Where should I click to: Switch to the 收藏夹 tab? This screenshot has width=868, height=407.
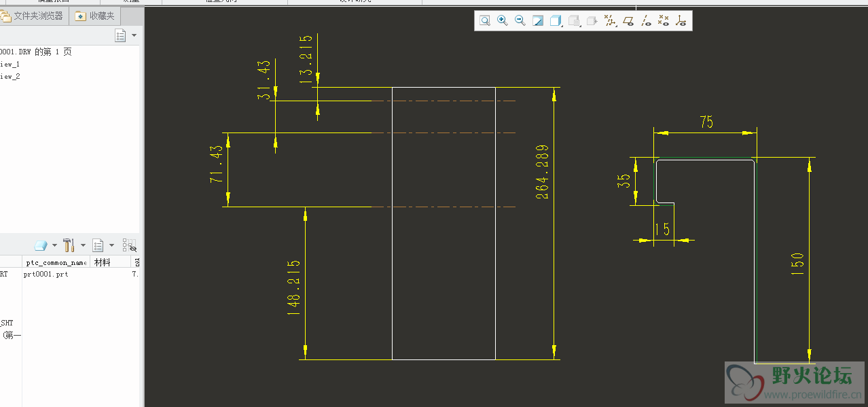click(x=95, y=16)
